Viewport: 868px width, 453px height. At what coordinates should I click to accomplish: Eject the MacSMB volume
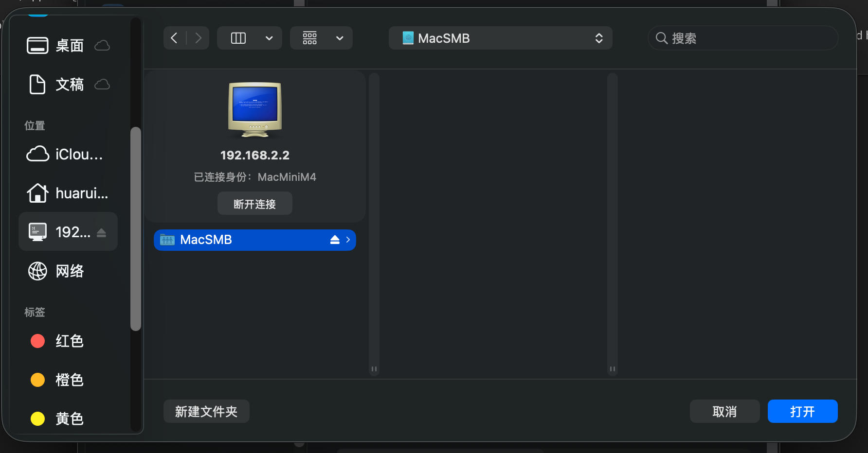coord(335,240)
